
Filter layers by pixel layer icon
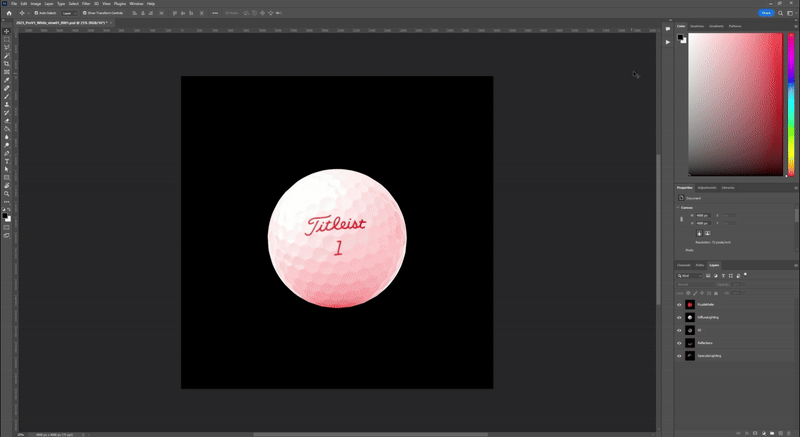708,276
